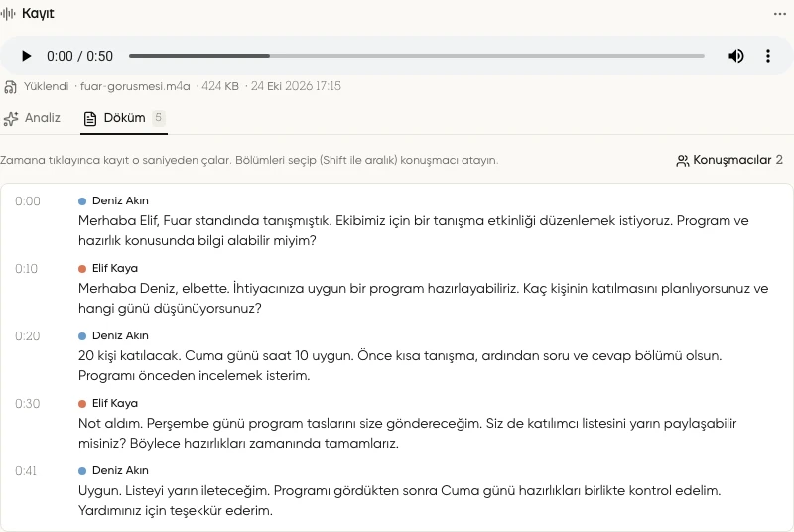Switch to the Analiz tab
The image size is (794, 532).
tap(32, 118)
